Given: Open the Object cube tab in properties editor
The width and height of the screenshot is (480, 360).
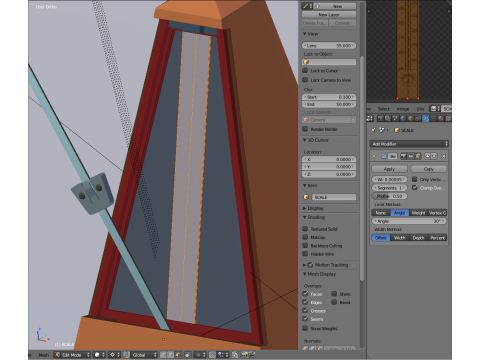Looking at the screenshot, I should [411, 118].
